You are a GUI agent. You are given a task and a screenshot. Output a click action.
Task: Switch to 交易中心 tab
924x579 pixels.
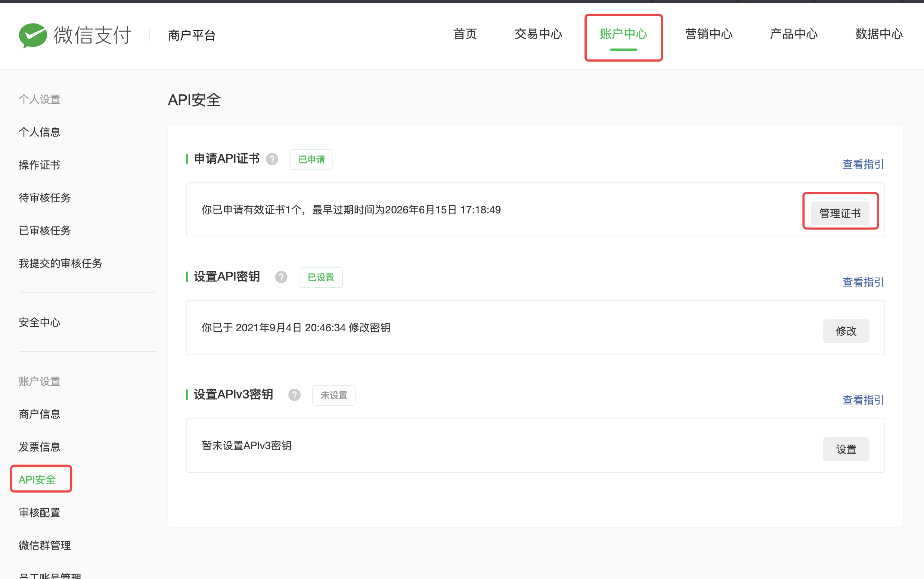(x=538, y=34)
